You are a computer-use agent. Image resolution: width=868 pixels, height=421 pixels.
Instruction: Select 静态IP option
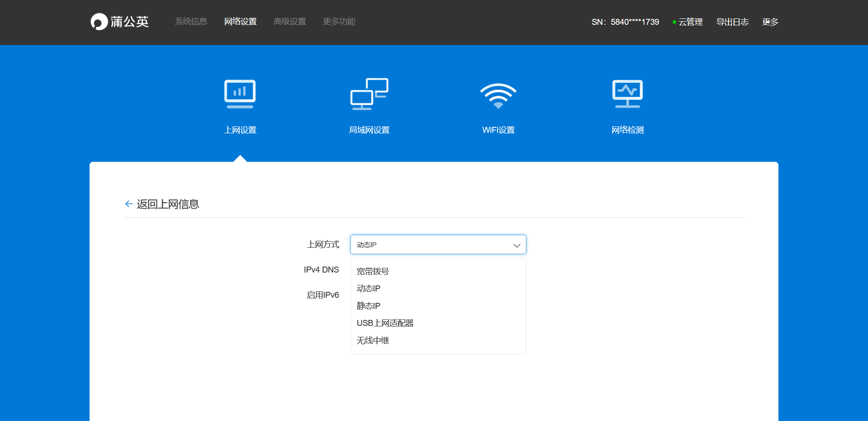[438, 306]
